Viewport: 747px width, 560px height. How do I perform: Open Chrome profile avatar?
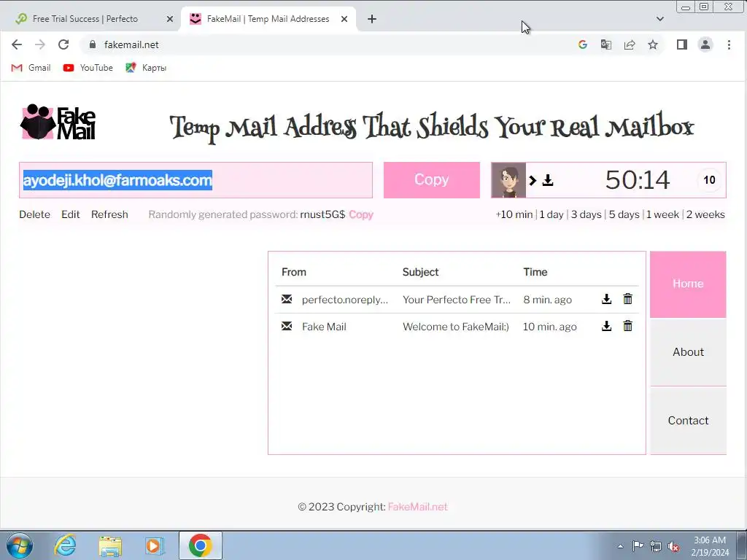click(705, 44)
